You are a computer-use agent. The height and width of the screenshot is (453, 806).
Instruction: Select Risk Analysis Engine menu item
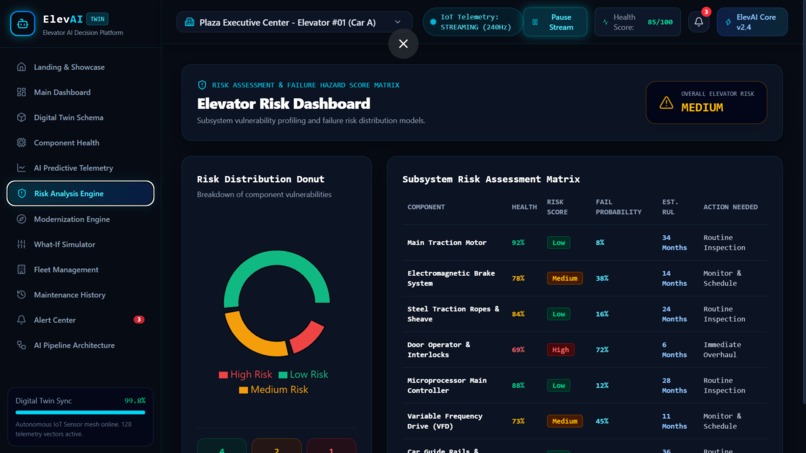[x=80, y=193]
